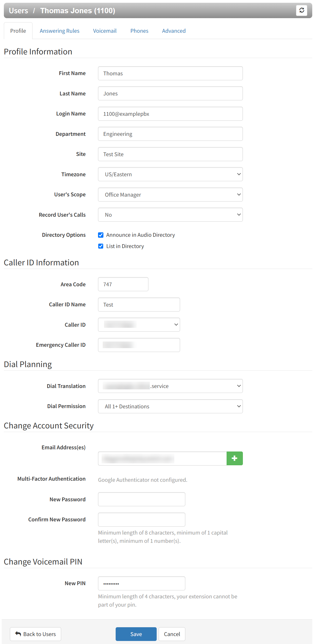Expand the User's Scope dropdown

[x=170, y=195]
